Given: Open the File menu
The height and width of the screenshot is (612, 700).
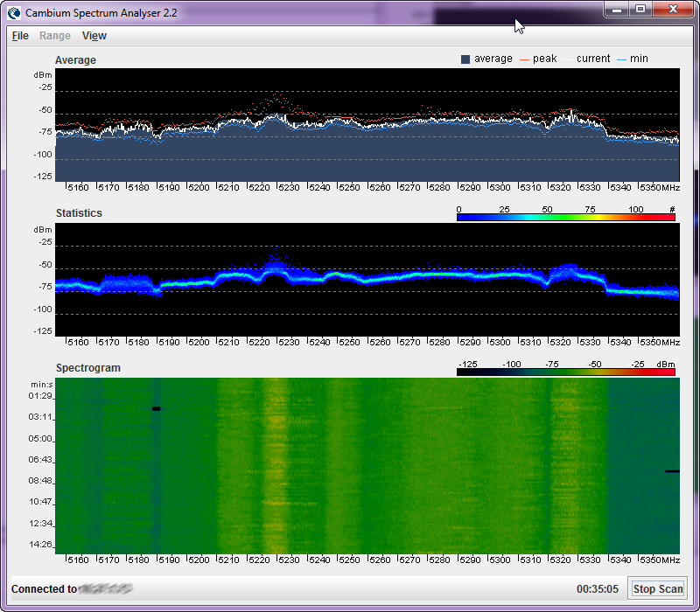Looking at the screenshot, I should click(x=20, y=36).
